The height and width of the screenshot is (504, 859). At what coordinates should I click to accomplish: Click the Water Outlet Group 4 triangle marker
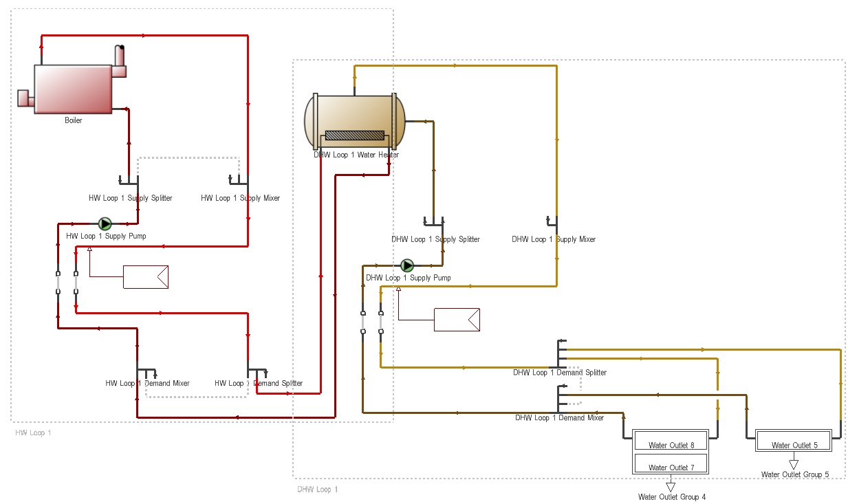pos(671,487)
